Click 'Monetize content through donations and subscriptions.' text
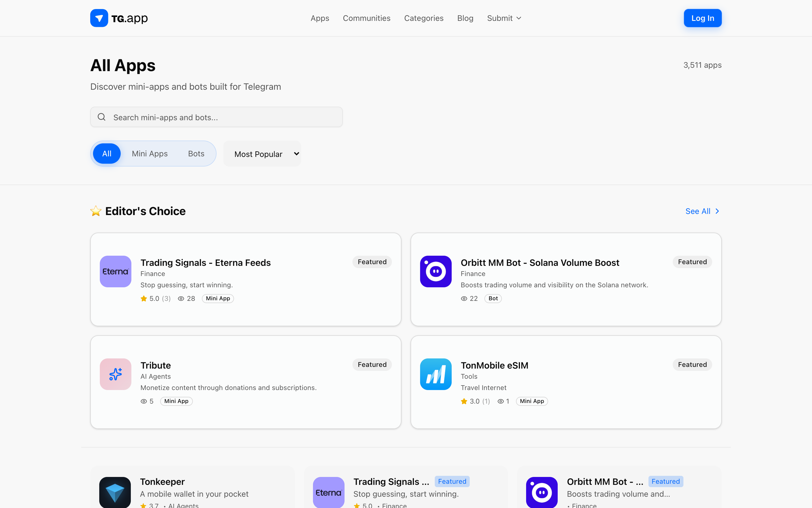 point(228,388)
